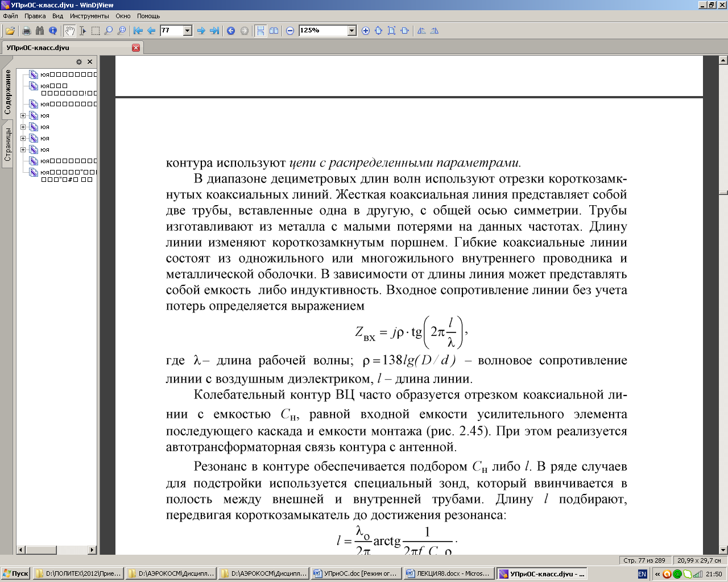Screen dimensions: 728x582
Task: Click the '20,99 x 29,7 см' page size
Action: (x=699, y=560)
